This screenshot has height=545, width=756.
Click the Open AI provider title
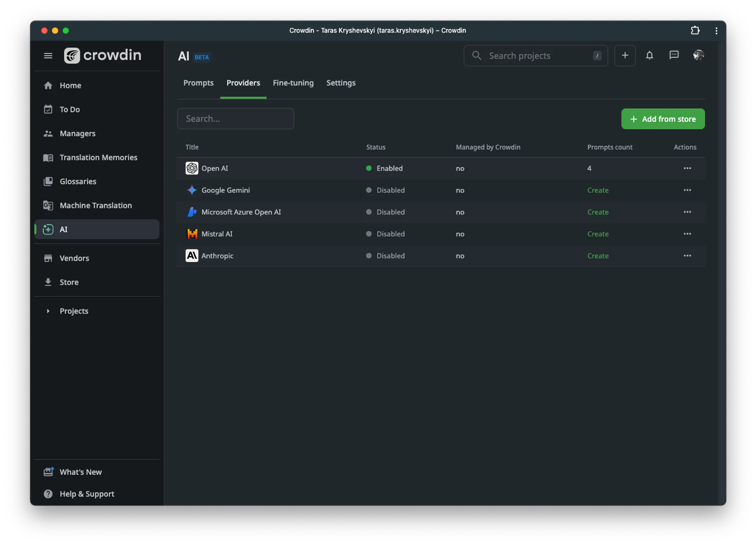click(x=215, y=168)
